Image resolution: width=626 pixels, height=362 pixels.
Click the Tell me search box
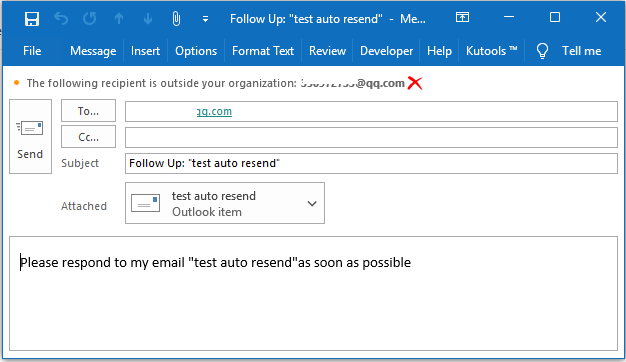pyautogui.click(x=581, y=51)
